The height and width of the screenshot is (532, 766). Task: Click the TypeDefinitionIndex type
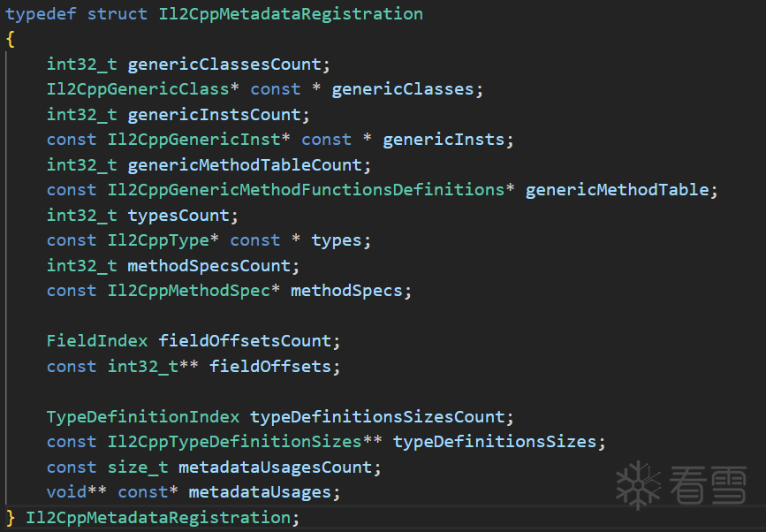[142, 417]
